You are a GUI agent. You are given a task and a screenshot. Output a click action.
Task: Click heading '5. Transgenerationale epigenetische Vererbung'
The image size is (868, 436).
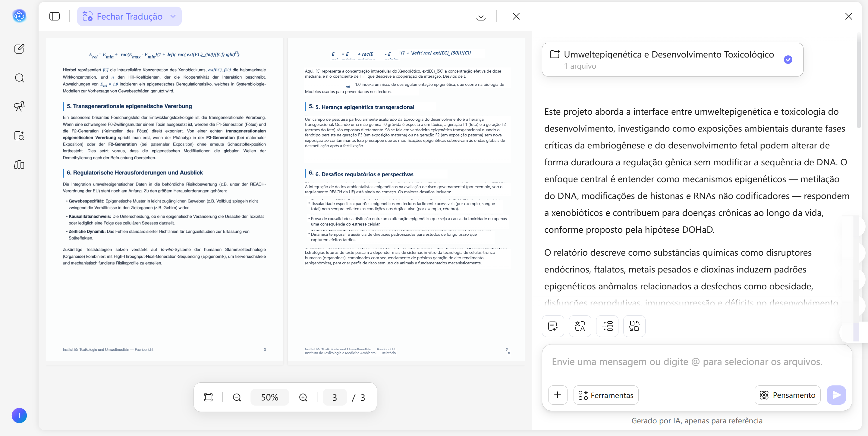tap(129, 106)
